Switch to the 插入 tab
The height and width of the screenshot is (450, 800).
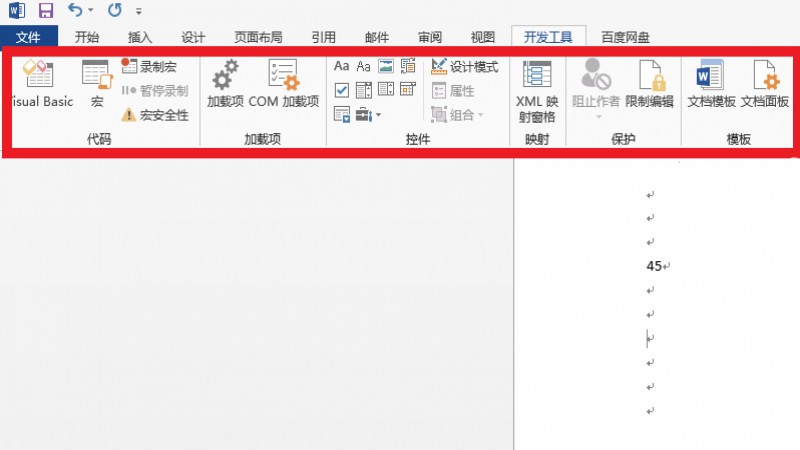(x=140, y=38)
